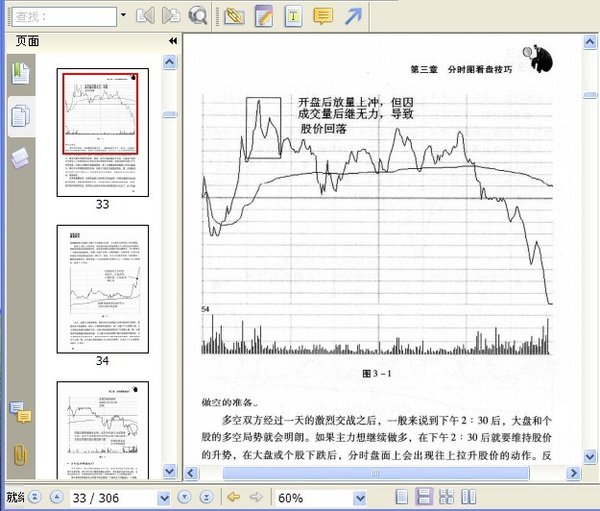
Task: Open the pages panel icon
Action: 21,116
